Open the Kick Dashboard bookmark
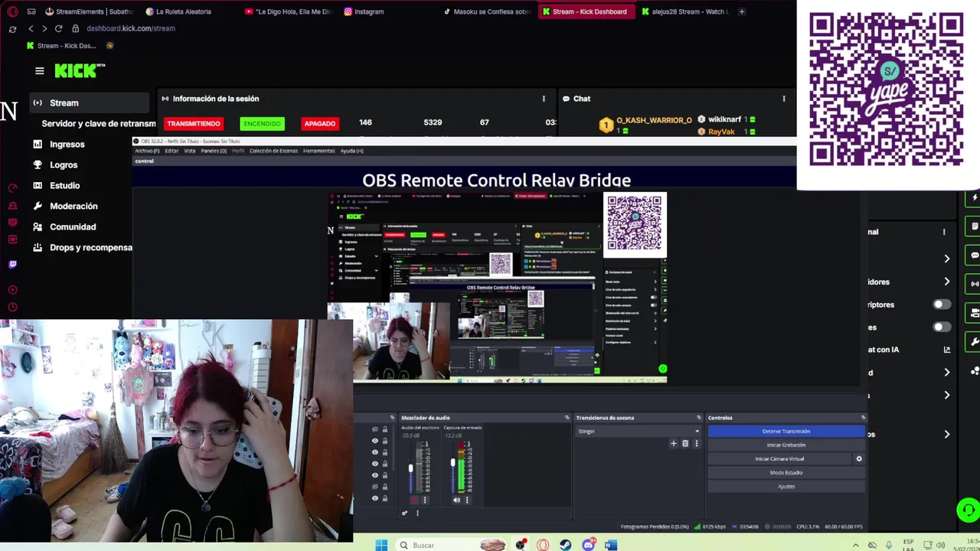Viewport: 980px width, 551px height. pos(61,46)
